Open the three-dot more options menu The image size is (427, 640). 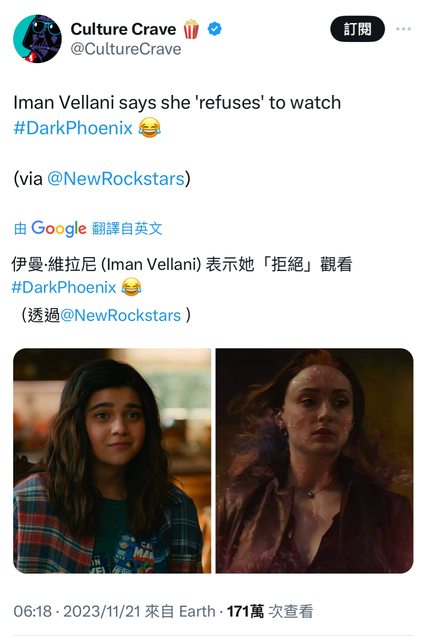[403, 29]
